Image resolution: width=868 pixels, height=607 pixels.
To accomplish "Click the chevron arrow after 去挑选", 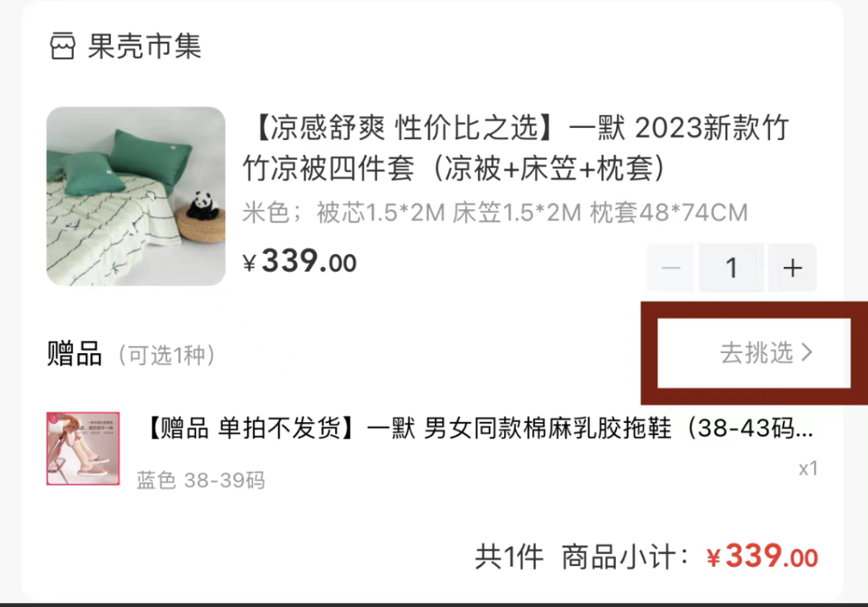I will point(807,352).
